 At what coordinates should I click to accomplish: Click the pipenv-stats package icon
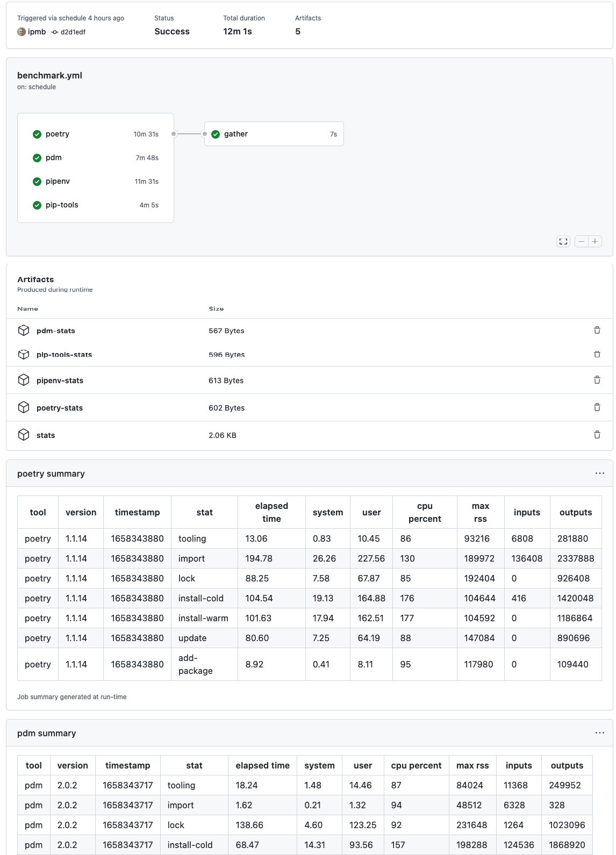point(24,380)
